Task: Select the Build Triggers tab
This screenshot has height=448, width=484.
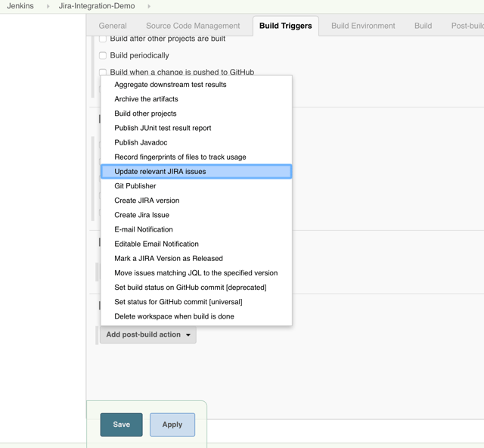Action: (x=286, y=26)
